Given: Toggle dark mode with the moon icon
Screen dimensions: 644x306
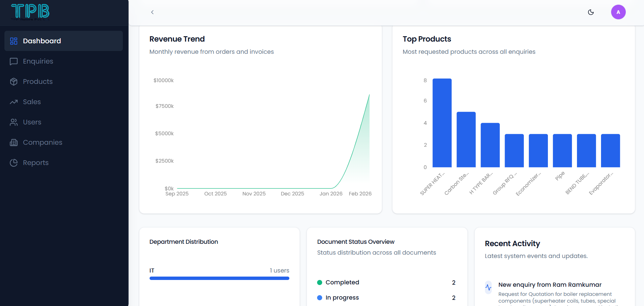Looking at the screenshot, I should (591, 12).
